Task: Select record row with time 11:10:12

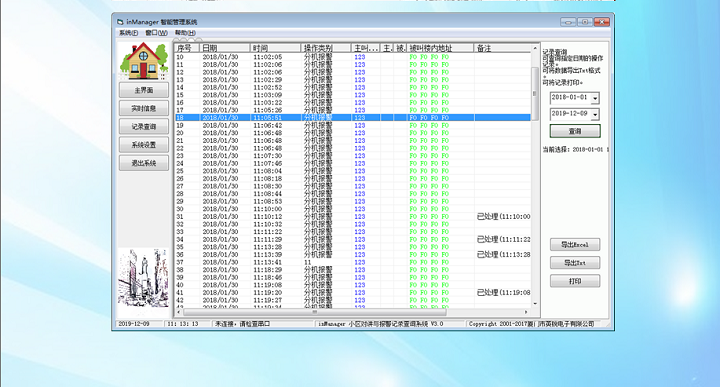Action: pos(353,217)
